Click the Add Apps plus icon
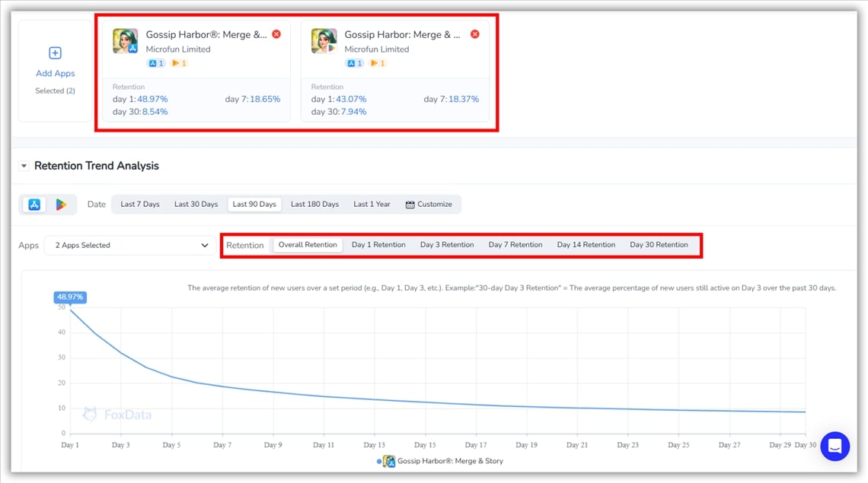 [x=55, y=53]
